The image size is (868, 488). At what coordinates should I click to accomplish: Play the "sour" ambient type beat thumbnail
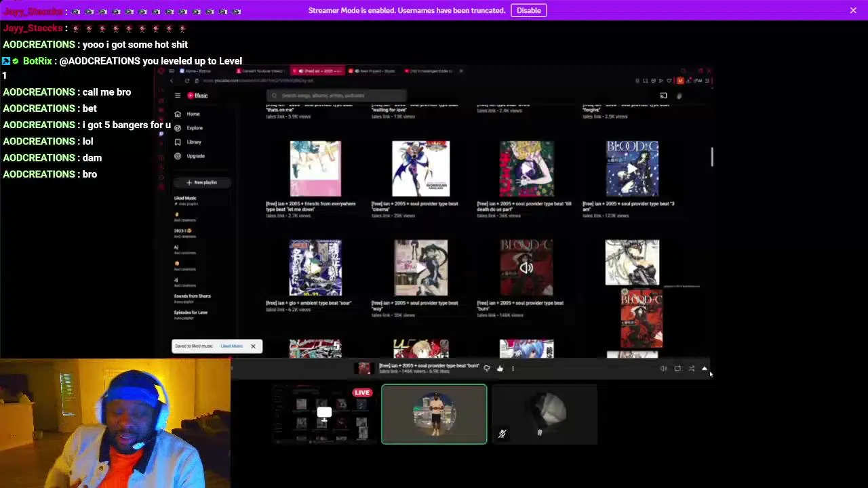(x=315, y=268)
